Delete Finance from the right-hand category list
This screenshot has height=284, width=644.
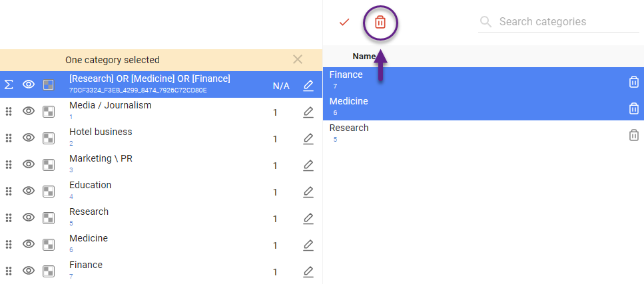pyautogui.click(x=633, y=82)
